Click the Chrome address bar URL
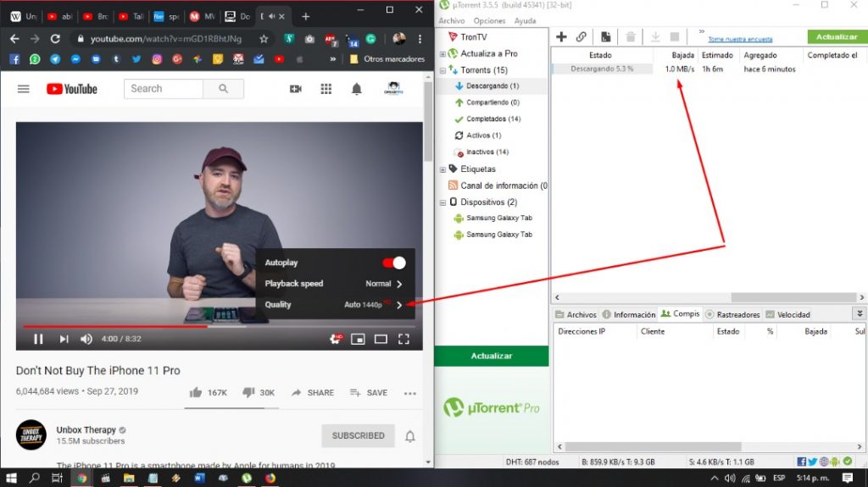The width and height of the screenshot is (868, 487). click(166, 39)
